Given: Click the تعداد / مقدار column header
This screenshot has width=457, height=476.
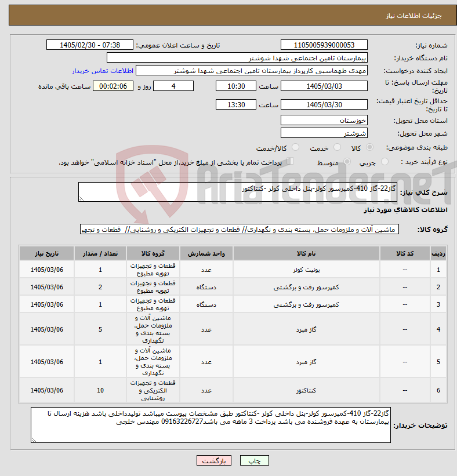Looking at the screenshot, I should pyautogui.click(x=100, y=253).
